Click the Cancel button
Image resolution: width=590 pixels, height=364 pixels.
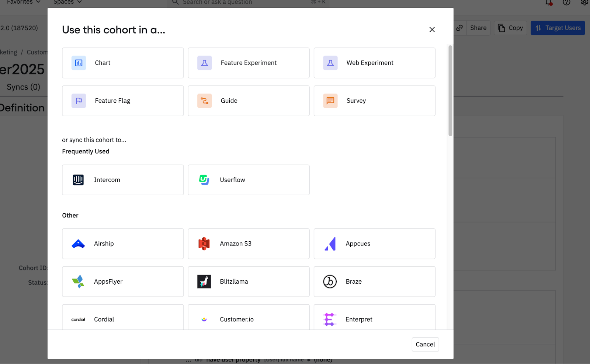click(425, 344)
